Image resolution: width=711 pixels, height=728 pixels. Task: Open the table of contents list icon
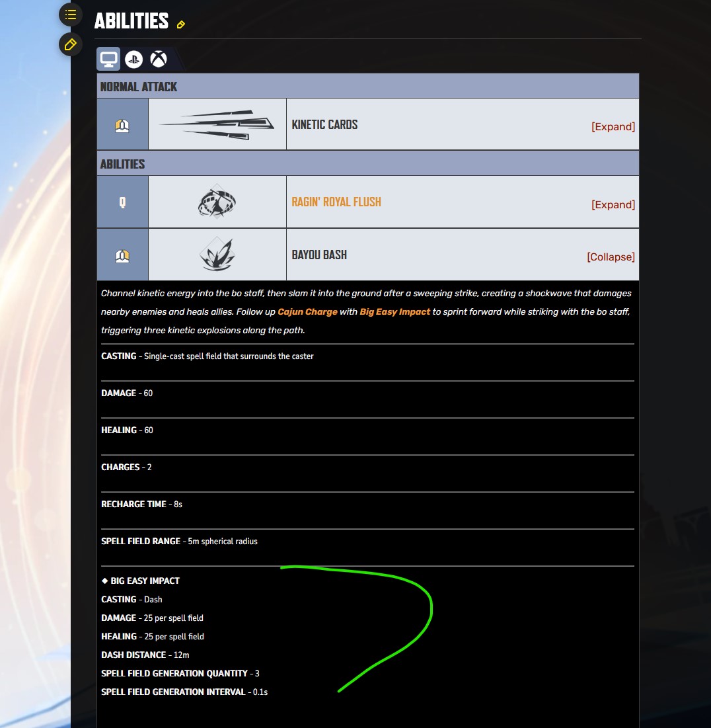71,15
